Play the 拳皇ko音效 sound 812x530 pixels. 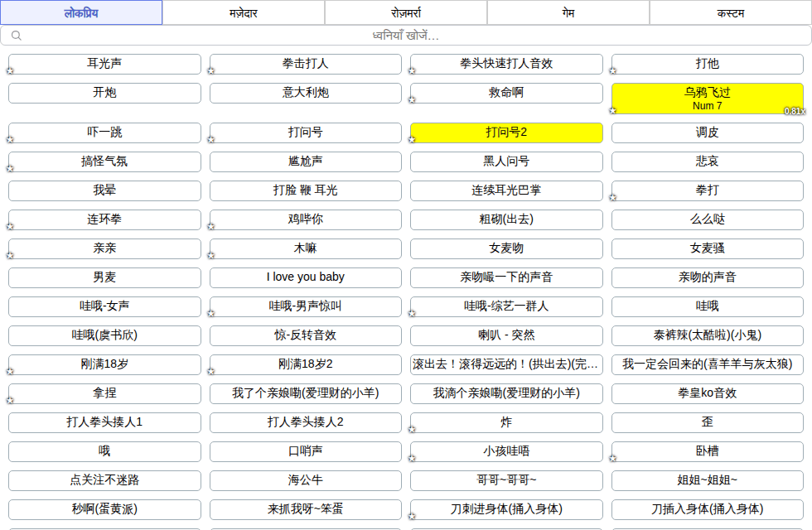click(x=708, y=393)
